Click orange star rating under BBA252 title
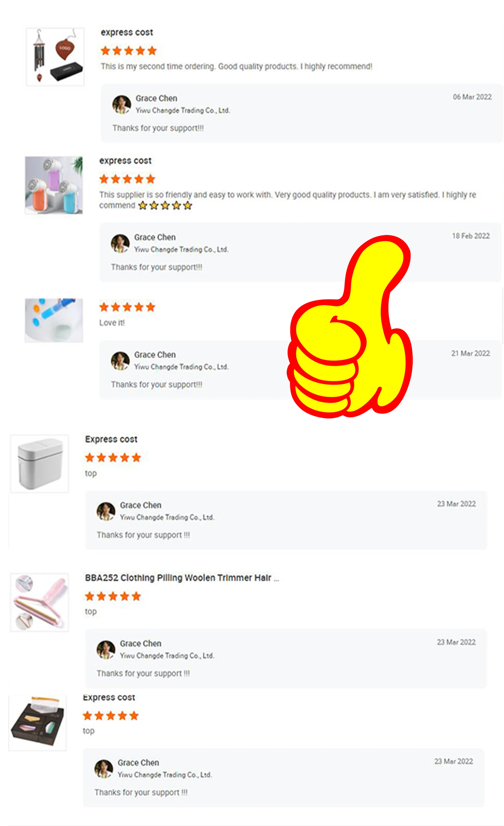 point(113,596)
